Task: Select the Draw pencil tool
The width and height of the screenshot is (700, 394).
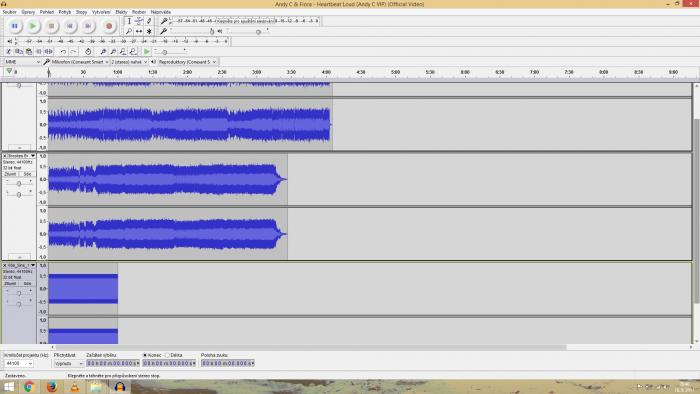Action: pyautogui.click(x=149, y=21)
